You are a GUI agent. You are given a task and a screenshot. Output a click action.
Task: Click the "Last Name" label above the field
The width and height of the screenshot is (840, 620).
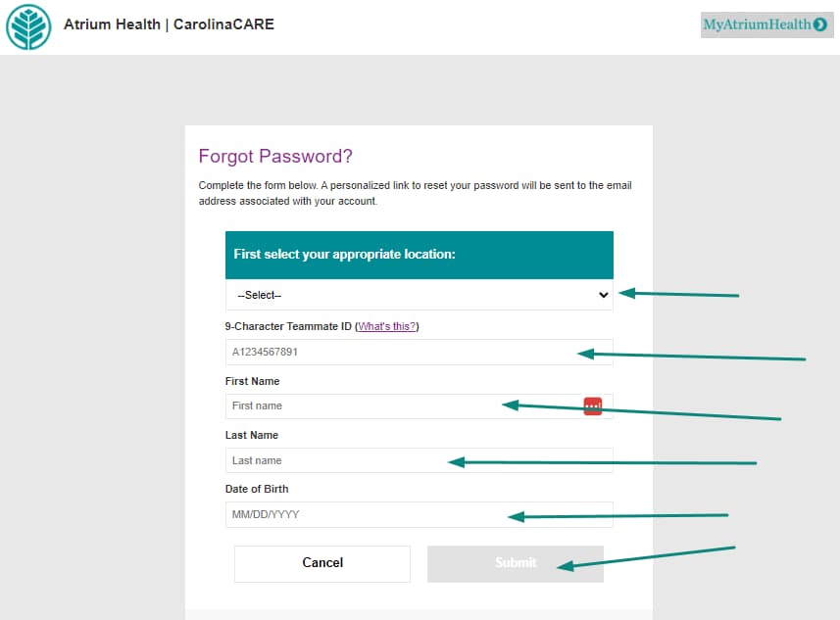click(252, 435)
